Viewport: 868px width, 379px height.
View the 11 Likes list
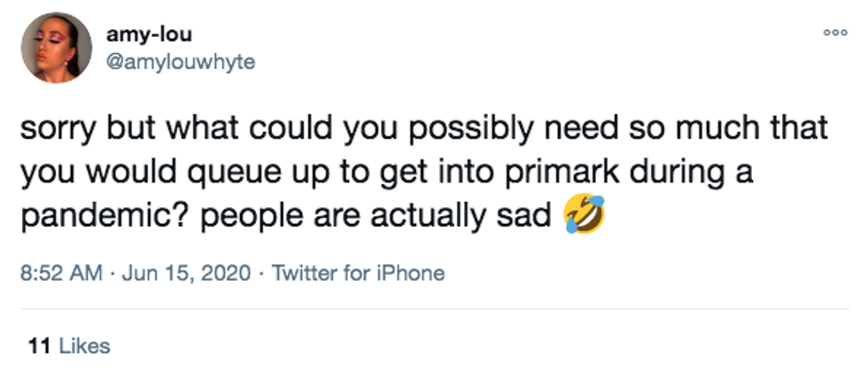[x=69, y=345]
